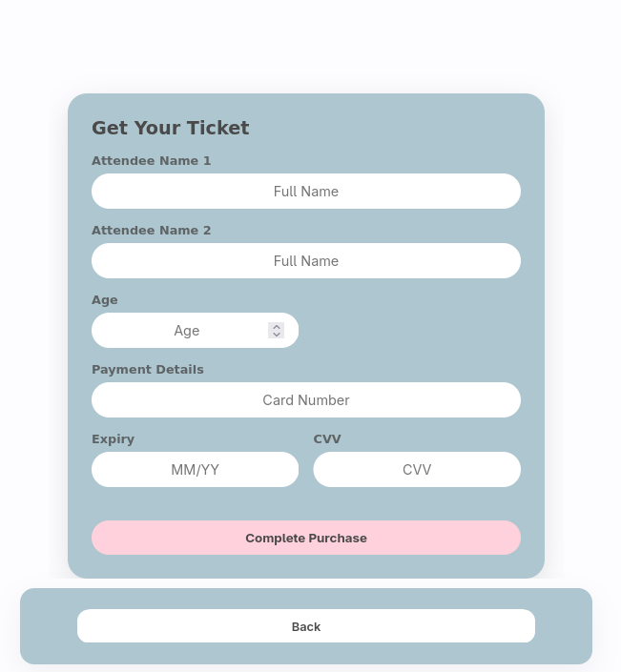
Task: Click the MM/YY expiry field
Action: 195,470
